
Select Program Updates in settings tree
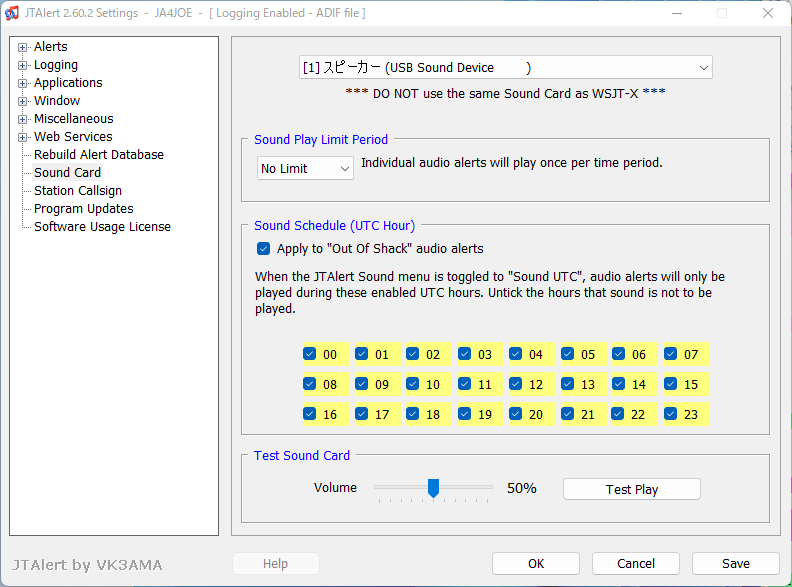click(83, 209)
